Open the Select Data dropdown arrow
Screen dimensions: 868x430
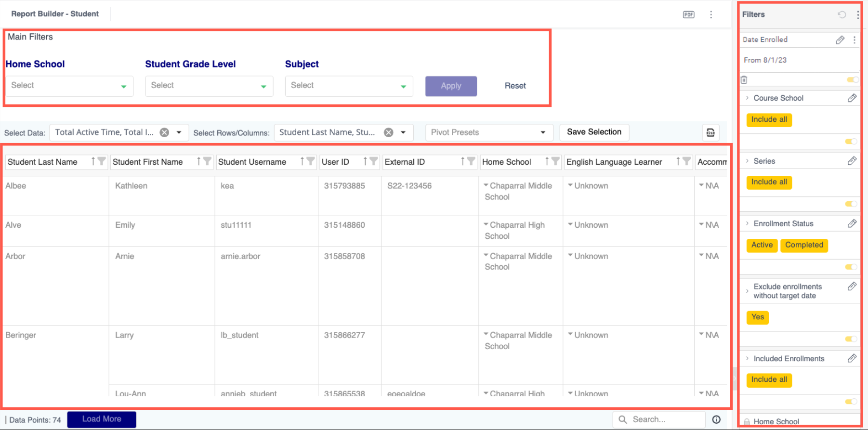click(179, 132)
